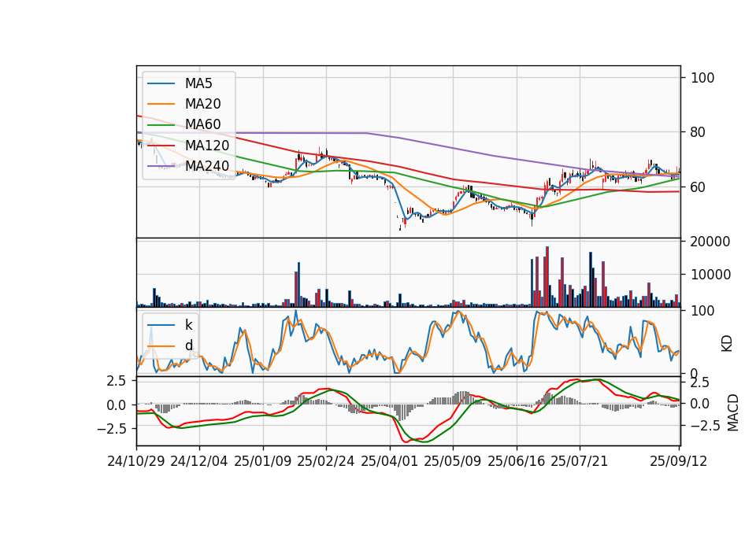Select the 25/05/09 date label
Viewport: 756px width, 543px height.
point(453,461)
